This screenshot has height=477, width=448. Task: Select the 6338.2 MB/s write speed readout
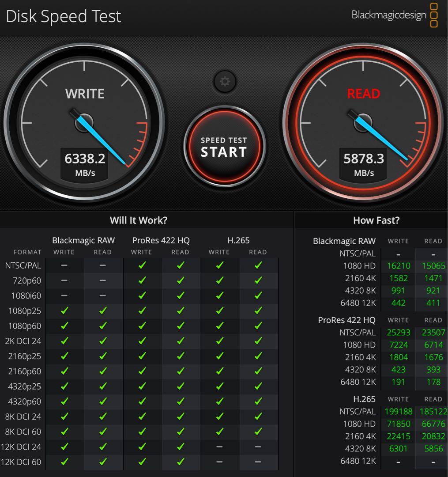pyautogui.click(x=85, y=159)
